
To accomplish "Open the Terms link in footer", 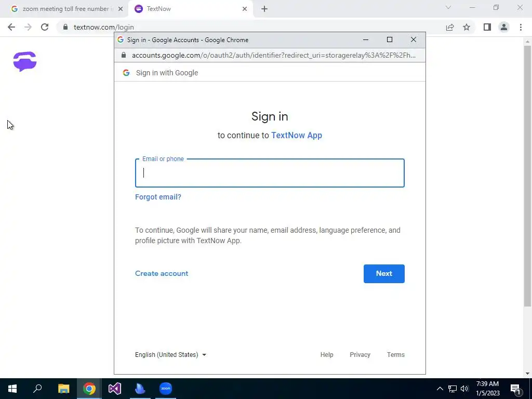I will click(x=395, y=355).
